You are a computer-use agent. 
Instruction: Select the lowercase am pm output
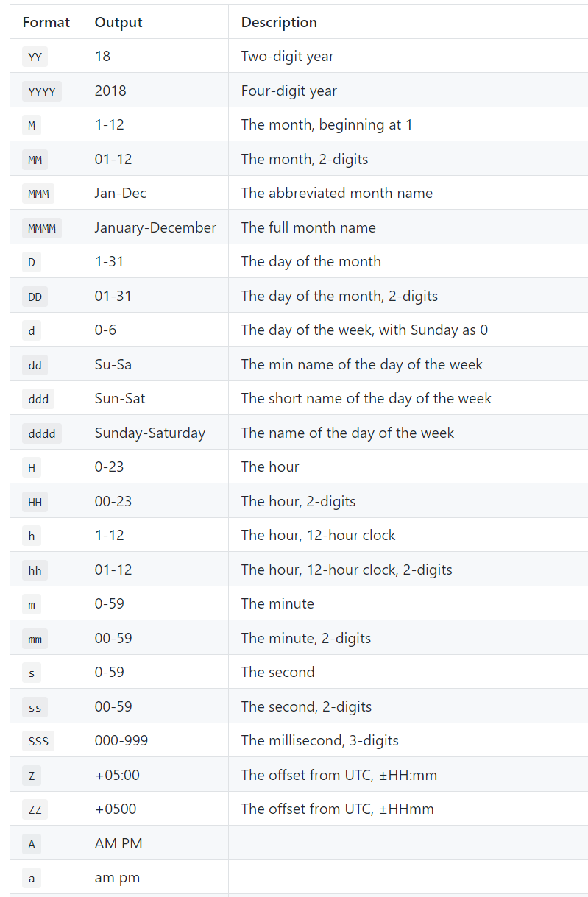(117, 877)
